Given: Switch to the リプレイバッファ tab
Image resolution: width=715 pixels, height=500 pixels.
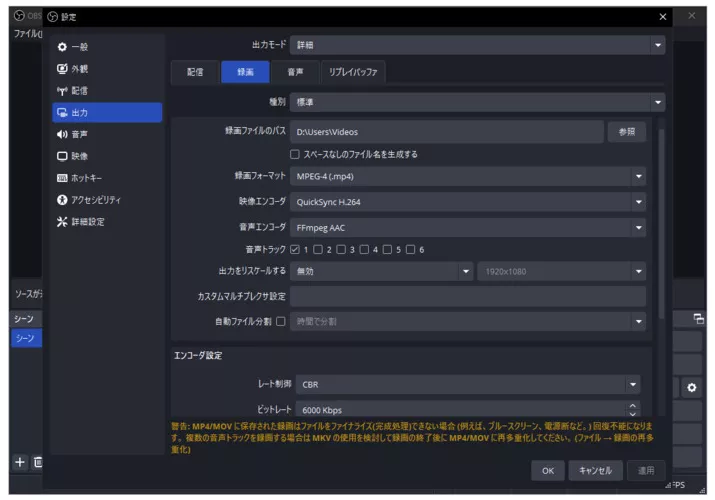Looking at the screenshot, I should 353,72.
